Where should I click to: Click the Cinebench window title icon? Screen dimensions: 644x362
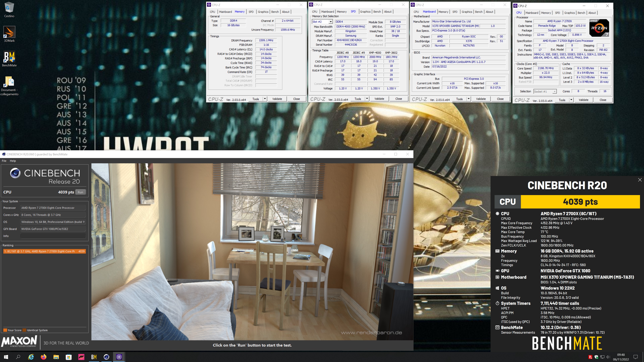click(4, 154)
